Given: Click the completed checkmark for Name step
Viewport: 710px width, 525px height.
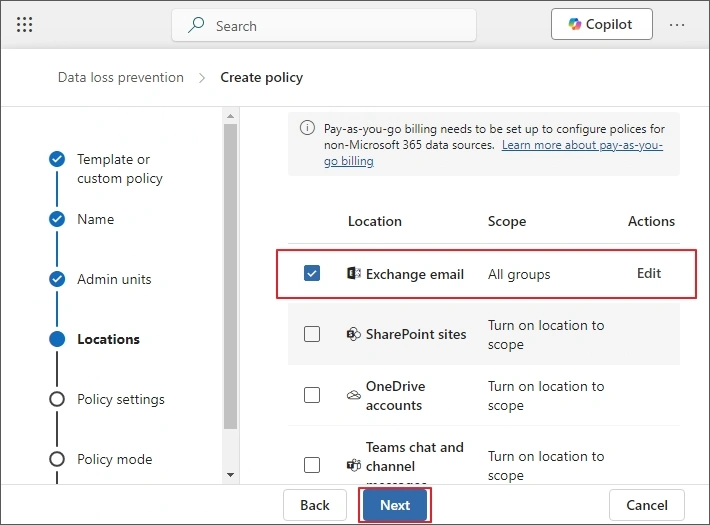Looking at the screenshot, I should pos(57,219).
